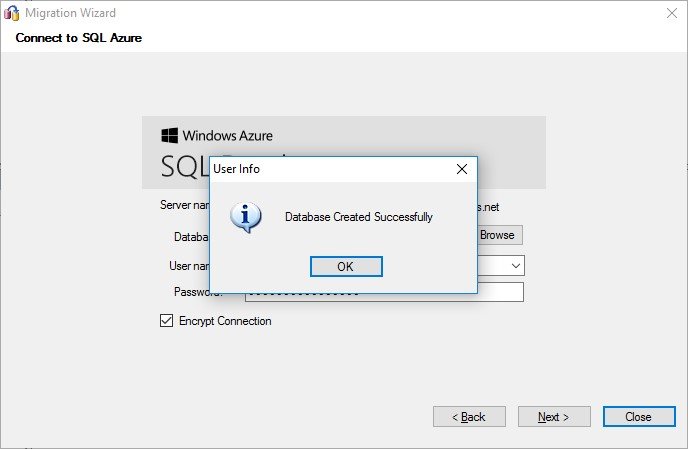Click the Windows Azure logo icon
The image size is (688, 449).
pos(169,136)
